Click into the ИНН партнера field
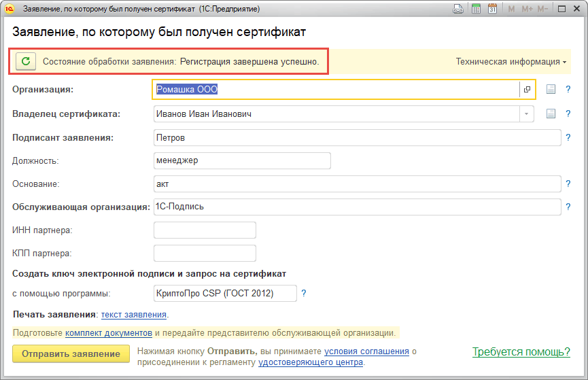Image resolution: width=588 pixels, height=380 pixels. [x=205, y=230]
